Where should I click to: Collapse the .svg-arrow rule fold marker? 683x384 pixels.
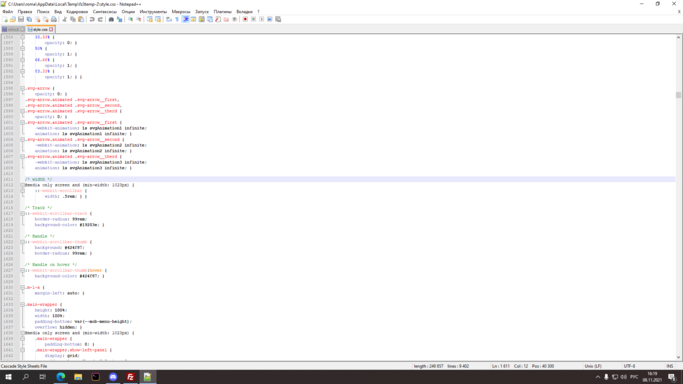pyautogui.click(x=23, y=88)
